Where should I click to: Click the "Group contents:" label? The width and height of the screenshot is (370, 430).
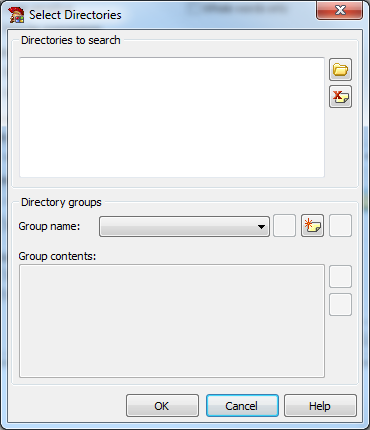[x=57, y=256]
